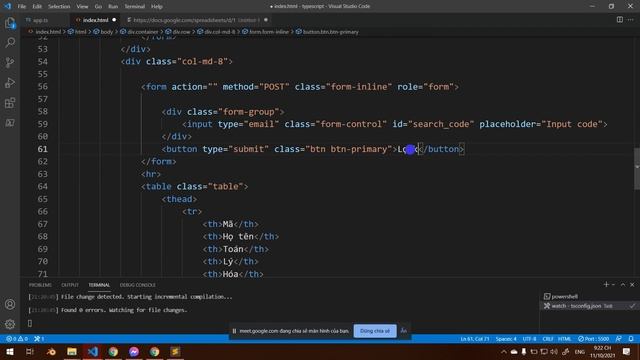640x360 pixels.
Task: Add a new terminal with plus icon
Action: (x=606, y=284)
